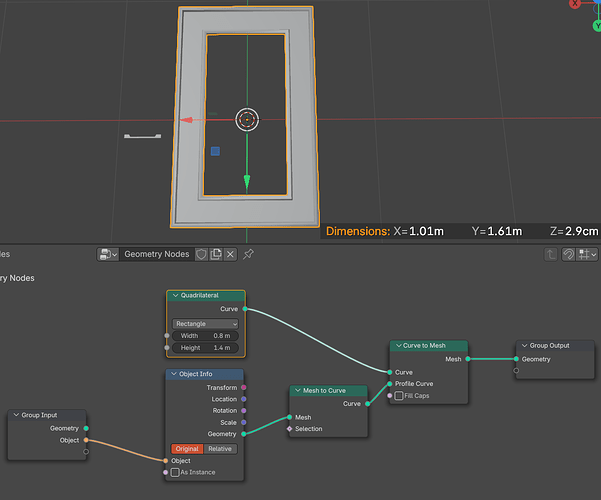Open the snap type grid dropdown

point(588,254)
